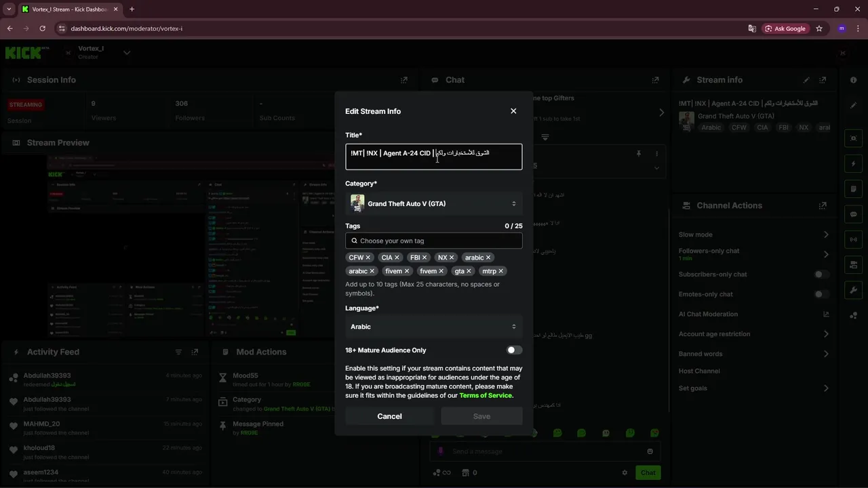
Task: Click the wrench icon in the right sidebar
Action: click(x=853, y=290)
